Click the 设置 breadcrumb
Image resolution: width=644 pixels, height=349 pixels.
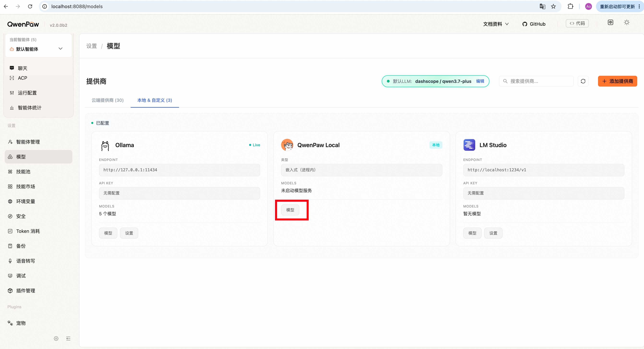coord(91,46)
